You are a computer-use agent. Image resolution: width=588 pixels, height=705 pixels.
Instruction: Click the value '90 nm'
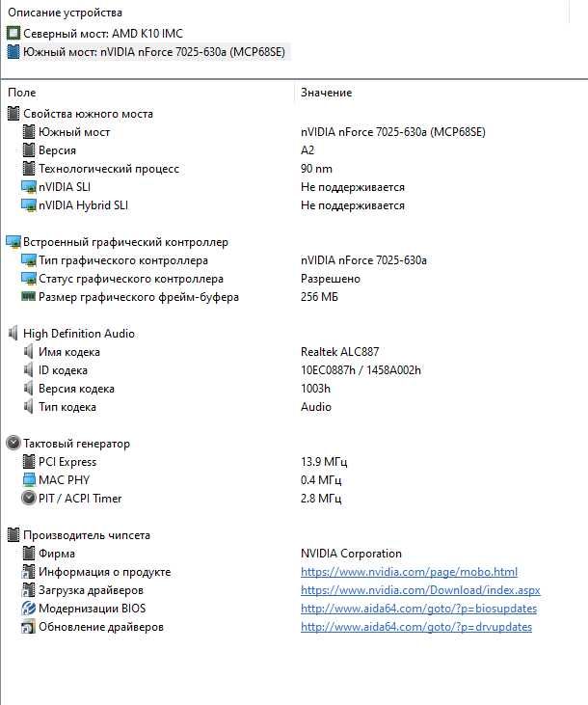tap(316, 169)
